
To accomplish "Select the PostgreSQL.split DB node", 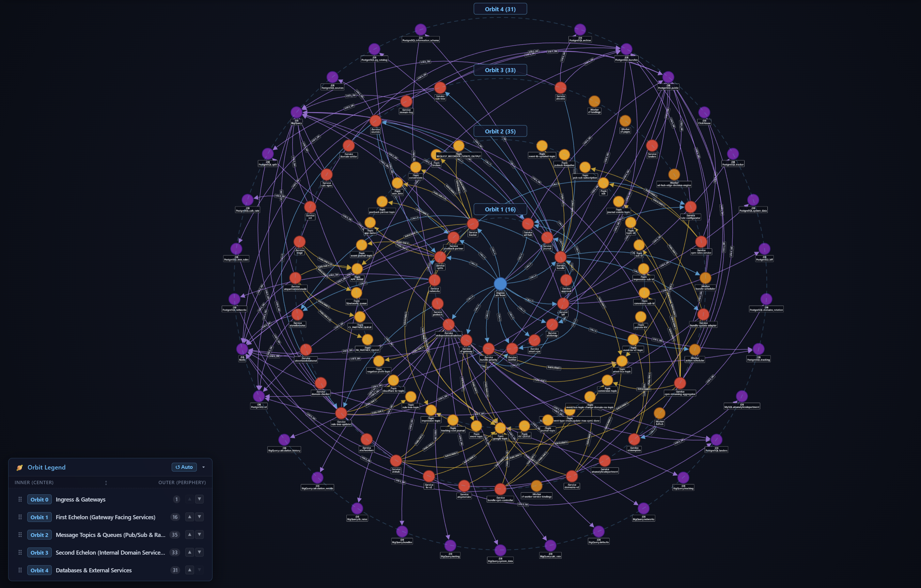I will (x=268, y=154).
